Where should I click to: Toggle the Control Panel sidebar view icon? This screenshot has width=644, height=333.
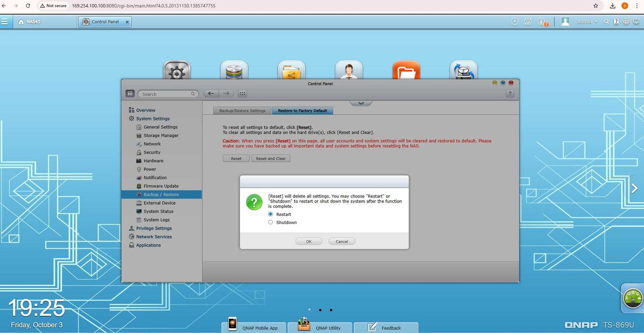click(x=130, y=94)
